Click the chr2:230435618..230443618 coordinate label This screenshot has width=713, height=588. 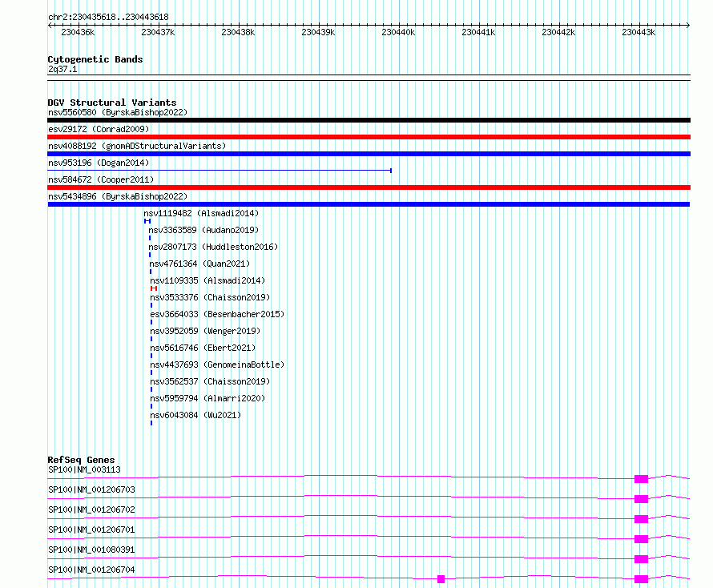coord(108,18)
